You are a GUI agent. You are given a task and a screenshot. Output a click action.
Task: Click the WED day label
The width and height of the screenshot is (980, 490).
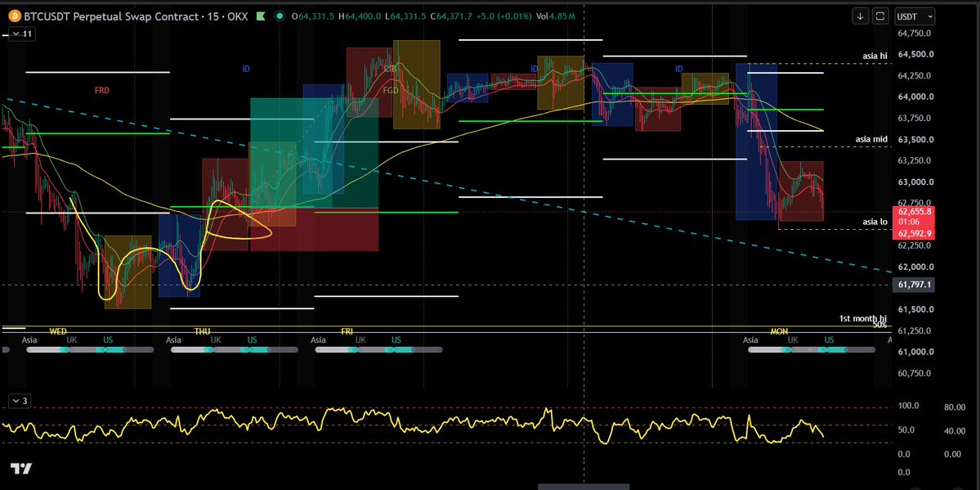click(x=58, y=330)
